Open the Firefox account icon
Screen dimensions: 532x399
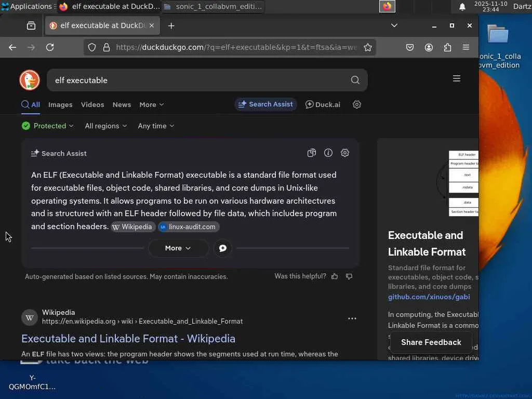coord(429,47)
